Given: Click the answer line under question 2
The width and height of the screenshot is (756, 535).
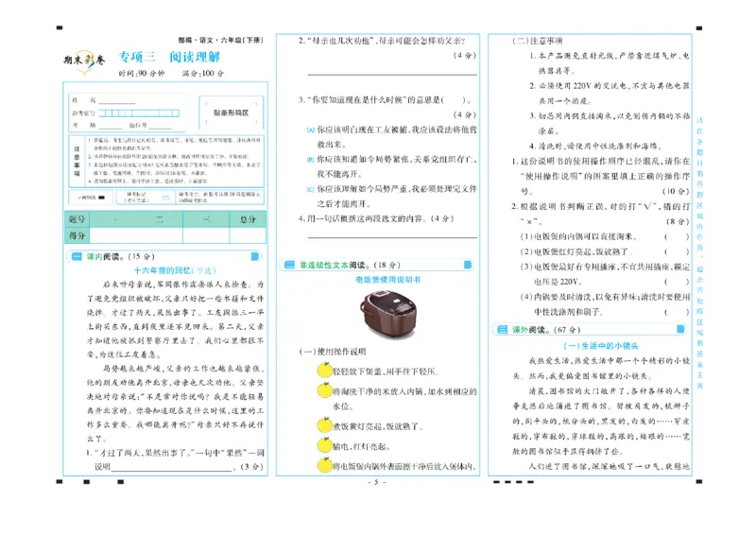Looking at the screenshot, I should 392,75.
